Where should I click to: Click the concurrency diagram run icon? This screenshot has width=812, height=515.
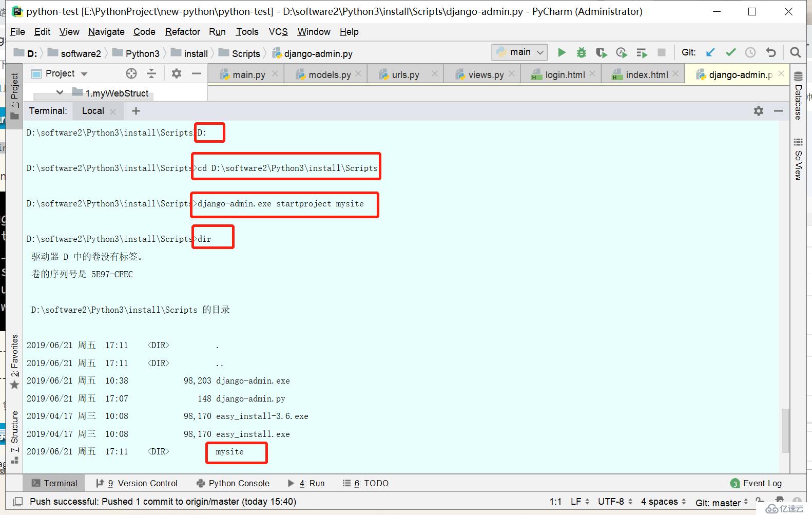(x=642, y=52)
